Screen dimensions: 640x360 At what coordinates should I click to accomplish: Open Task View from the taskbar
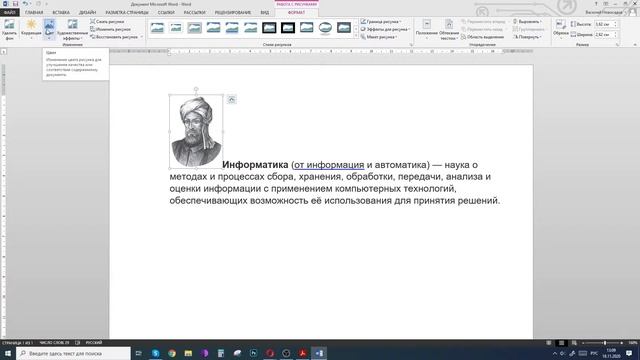[139, 353]
